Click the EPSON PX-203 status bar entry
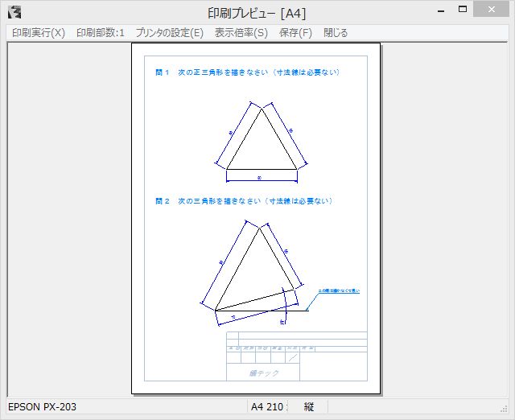Image resolution: width=515 pixels, height=420 pixels. click(x=42, y=407)
